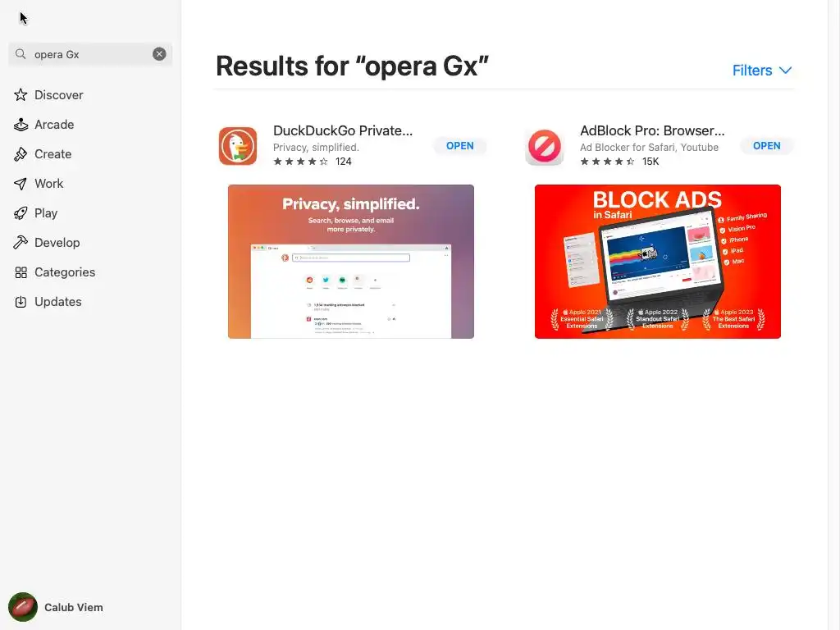Click the Work paper plane icon
The height and width of the screenshot is (630, 840).
click(x=21, y=184)
